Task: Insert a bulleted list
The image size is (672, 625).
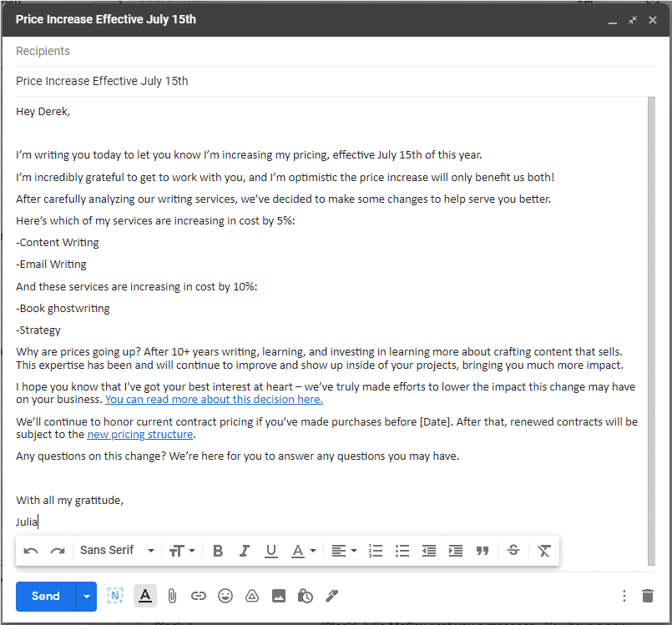Action: click(402, 551)
